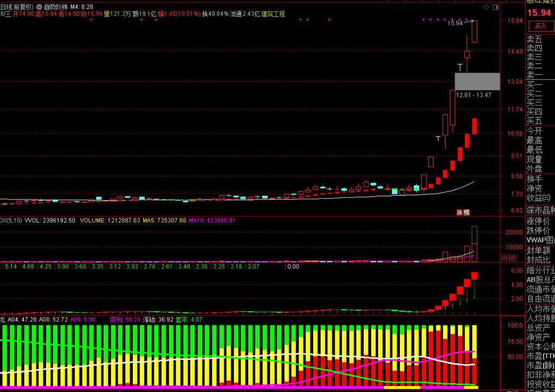The width and height of the screenshot is (555, 392).
Task: Click the 涨停 marker icon on chart
Action: coord(462,212)
